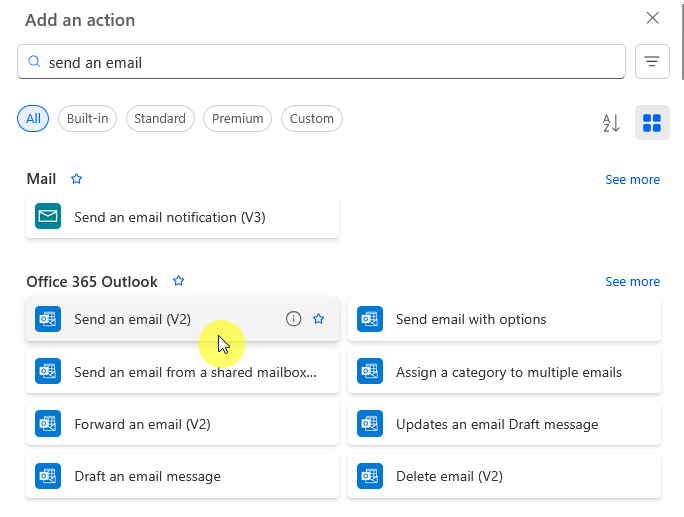Choose Send email with options

point(504,319)
